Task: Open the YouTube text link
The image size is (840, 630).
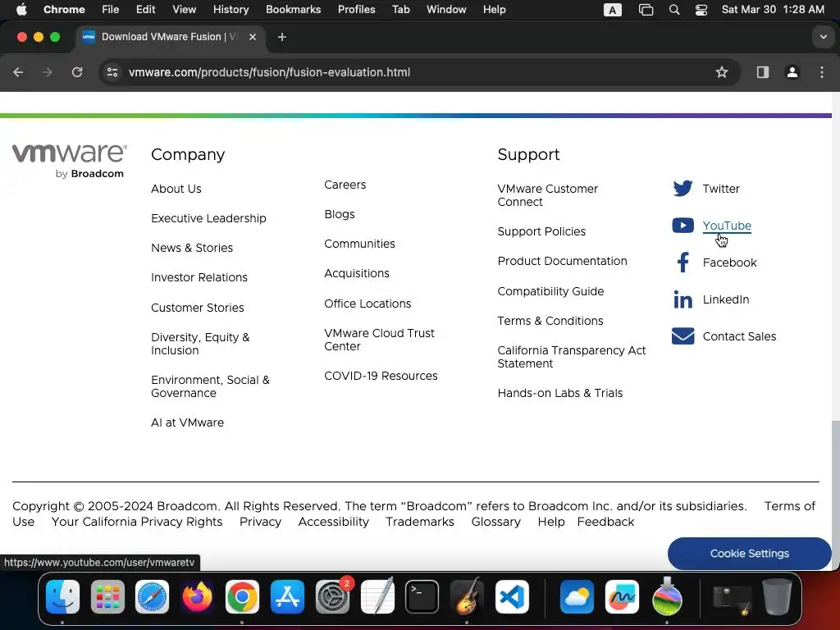Action: coord(727,226)
